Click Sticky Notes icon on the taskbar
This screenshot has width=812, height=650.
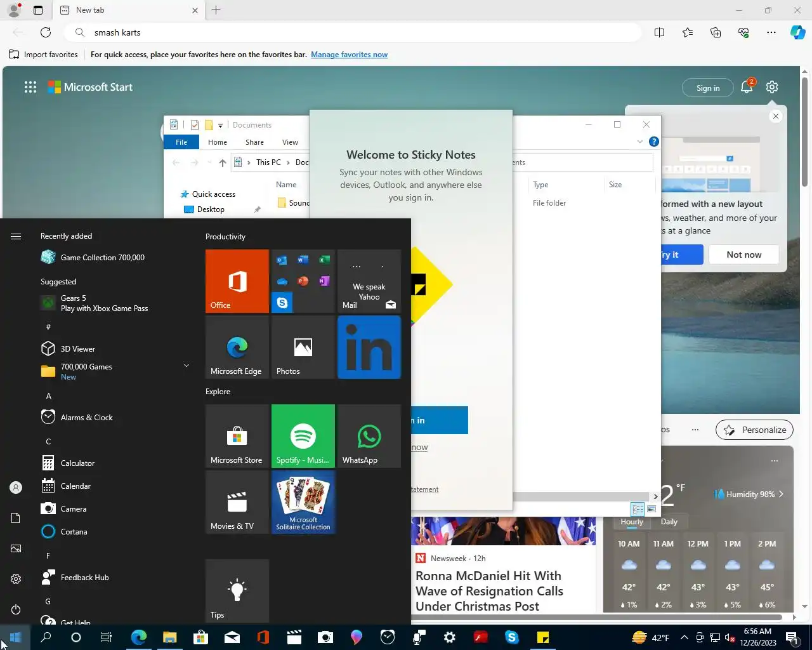[543, 637]
